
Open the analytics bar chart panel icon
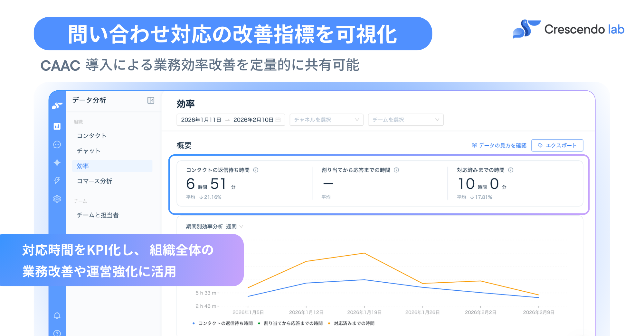coord(57,126)
